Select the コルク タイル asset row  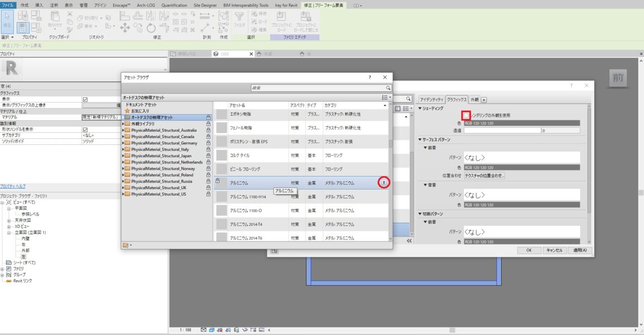coord(301,155)
